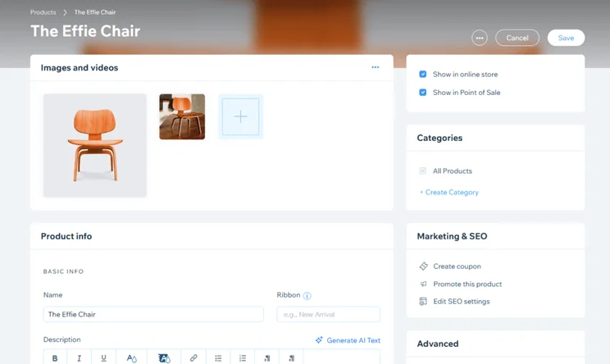The height and width of the screenshot is (364, 610).
Task: Click the Marketing & SEO heading
Action: click(452, 236)
